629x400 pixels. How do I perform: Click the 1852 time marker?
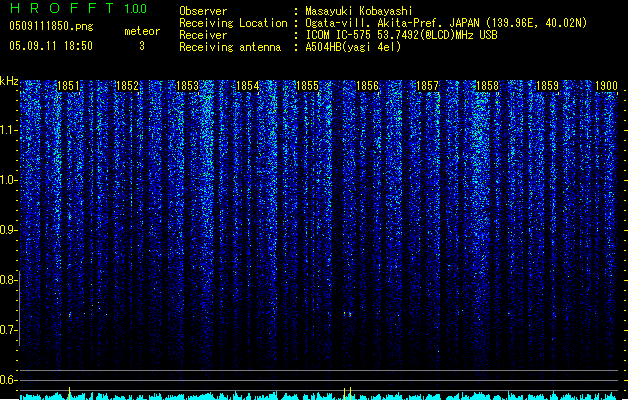[127, 86]
